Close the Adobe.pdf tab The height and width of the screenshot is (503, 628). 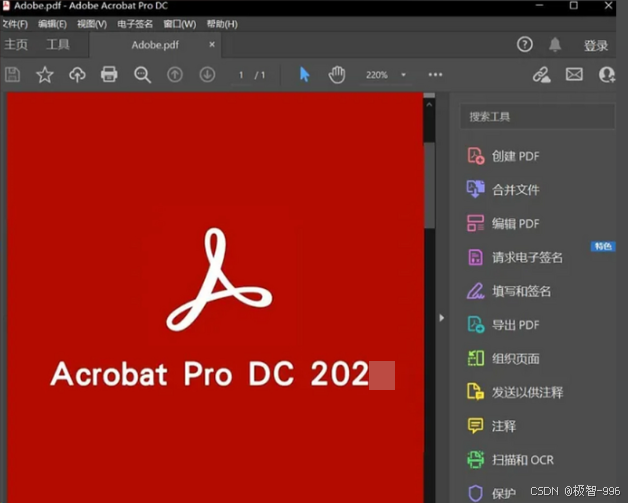click(x=212, y=44)
